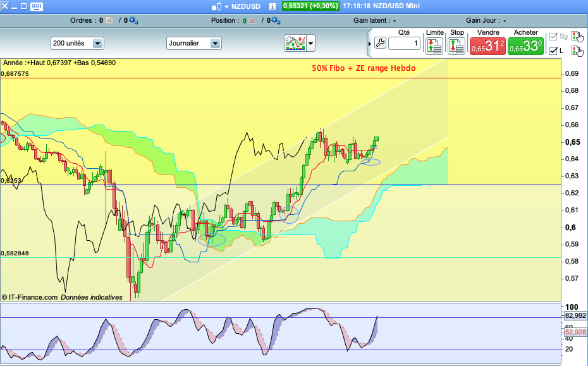This screenshot has height=366, width=588.
Task: Select the red horizontal line labeled 0,687575
Action: (x=281, y=78)
